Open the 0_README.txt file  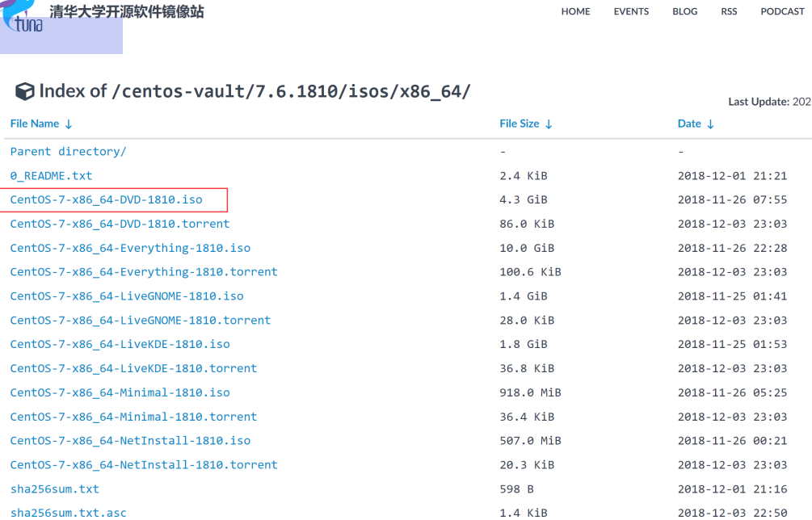click(x=51, y=175)
